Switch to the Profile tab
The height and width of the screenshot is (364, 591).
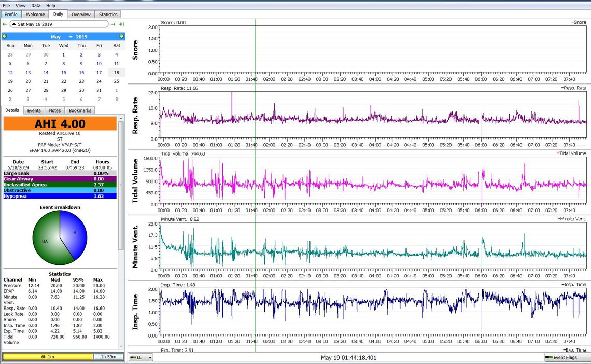coord(11,15)
